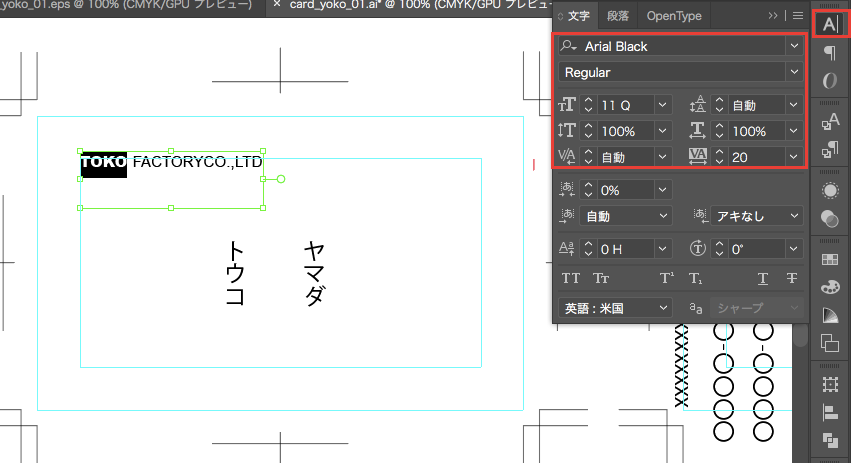Toggle Underline text style

763,278
